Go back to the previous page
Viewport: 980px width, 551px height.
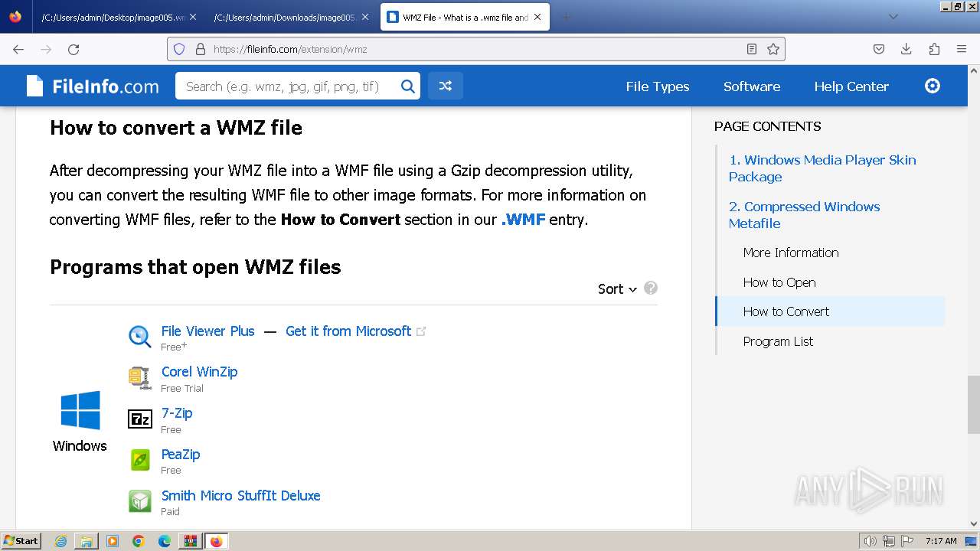[x=18, y=49]
